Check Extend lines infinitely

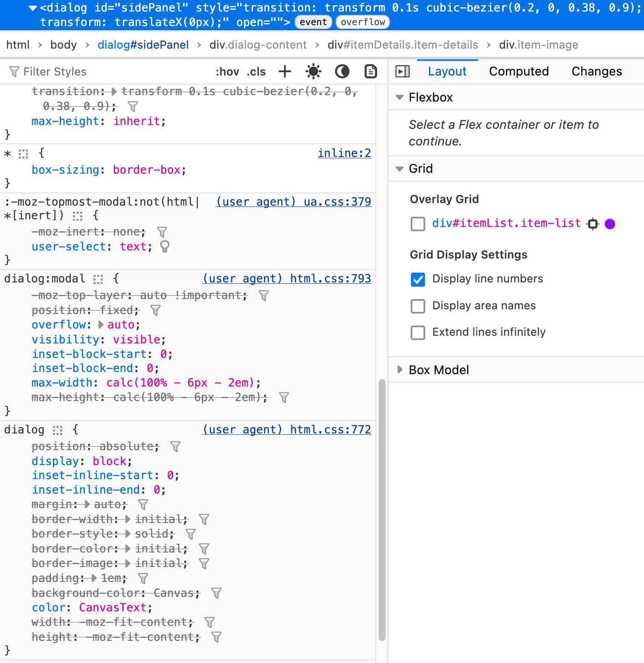coord(418,332)
